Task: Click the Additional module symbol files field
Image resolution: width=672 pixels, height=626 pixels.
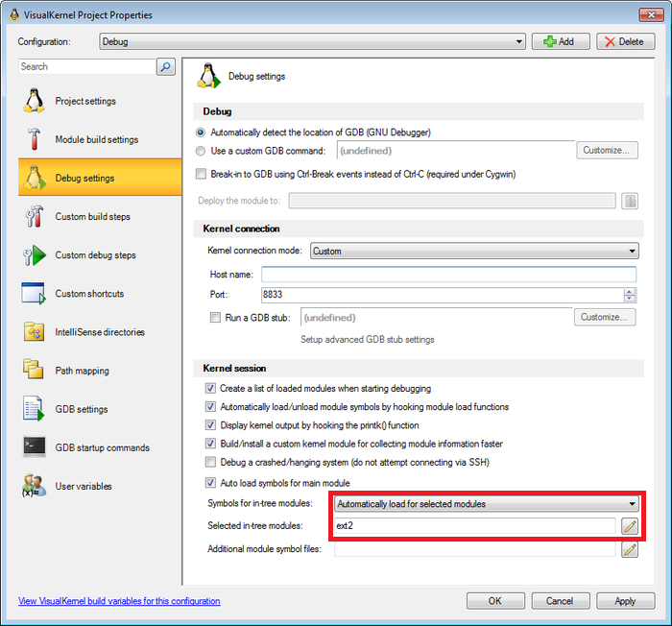Action: point(475,549)
